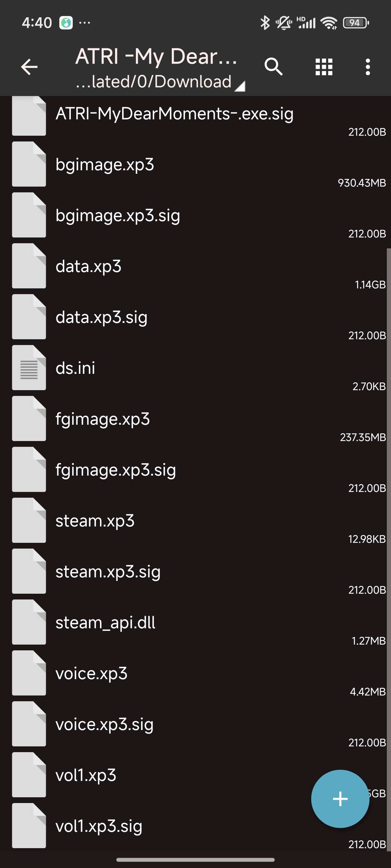This screenshot has height=868, width=391.
Task: Tap the file icon next to bgimage.xp3
Action: [x=29, y=164]
